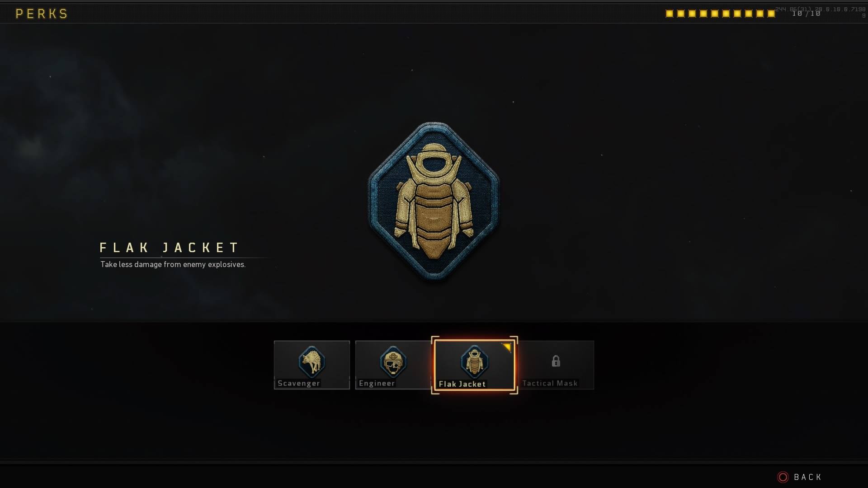Click the last yellow allocation square
This screenshot has width=868, height=488.
point(771,14)
